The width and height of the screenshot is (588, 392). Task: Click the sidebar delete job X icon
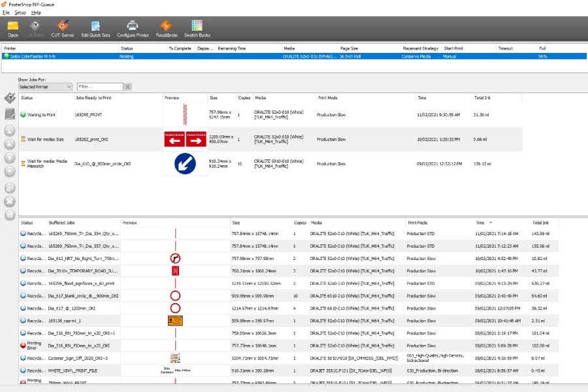(10, 201)
